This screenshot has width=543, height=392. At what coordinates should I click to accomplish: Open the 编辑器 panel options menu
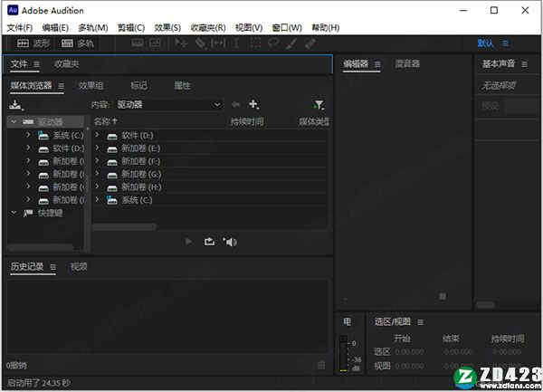(x=377, y=64)
